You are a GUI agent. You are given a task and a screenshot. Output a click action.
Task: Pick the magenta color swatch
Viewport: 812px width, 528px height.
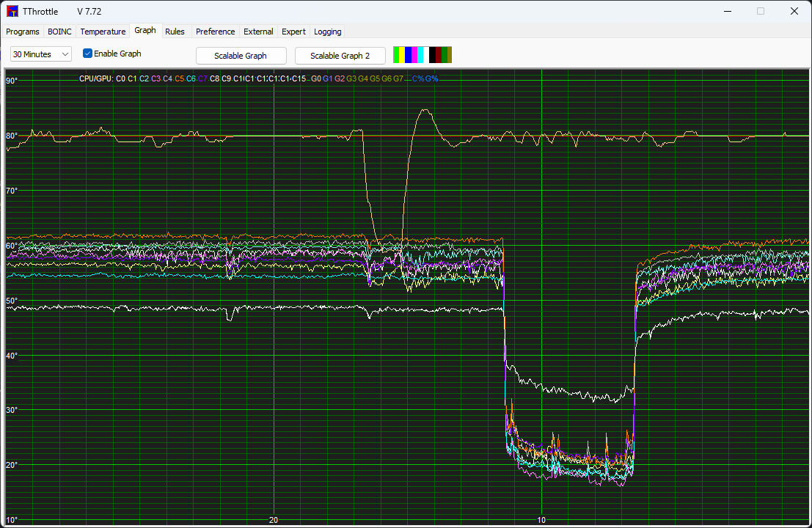pos(414,55)
